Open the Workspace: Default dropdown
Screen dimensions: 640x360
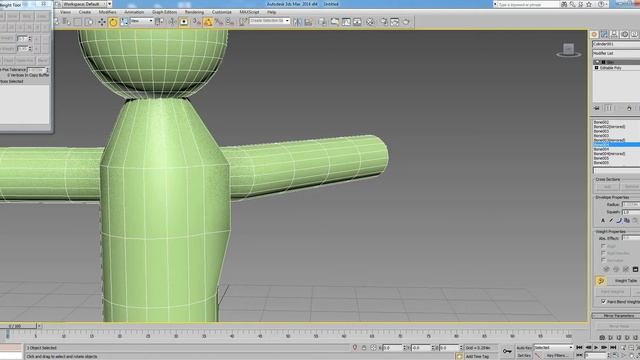click(x=87, y=4)
